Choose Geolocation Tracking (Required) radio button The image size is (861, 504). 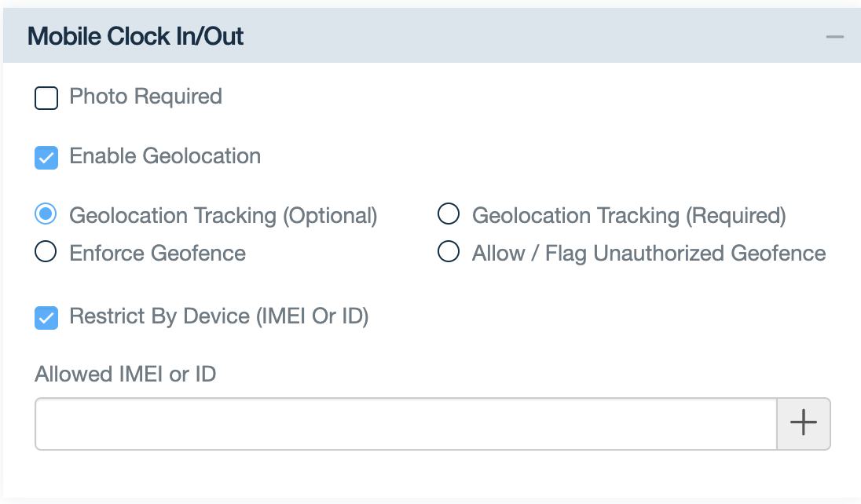[449, 214]
